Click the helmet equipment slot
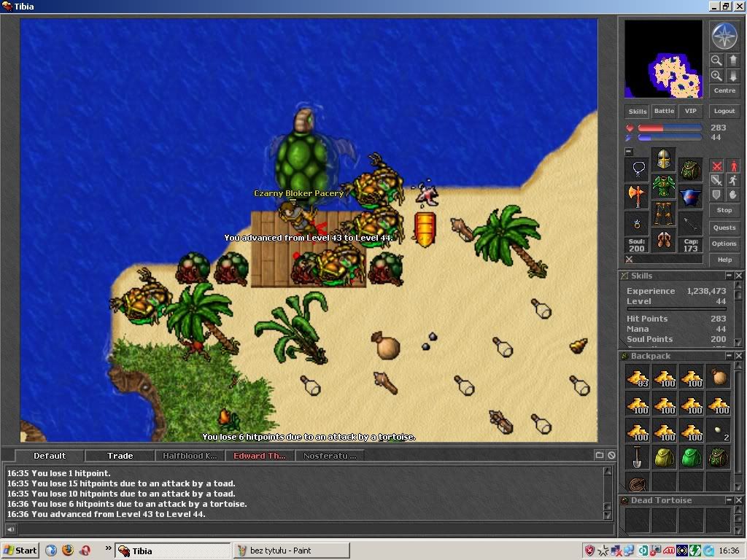747x560 pixels. point(664,159)
